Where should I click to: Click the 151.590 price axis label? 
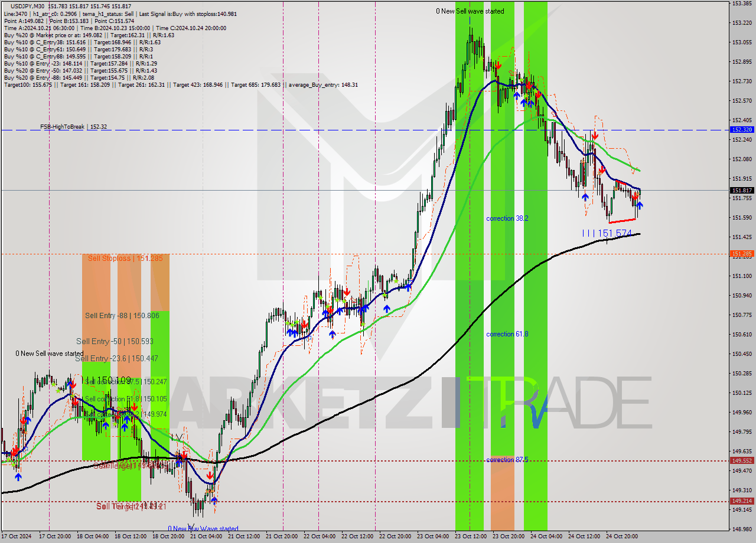click(x=742, y=218)
